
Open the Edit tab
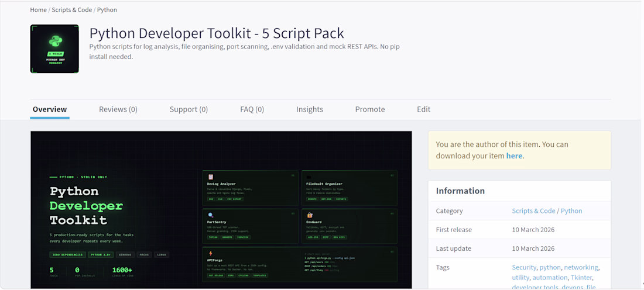(x=423, y=109)
